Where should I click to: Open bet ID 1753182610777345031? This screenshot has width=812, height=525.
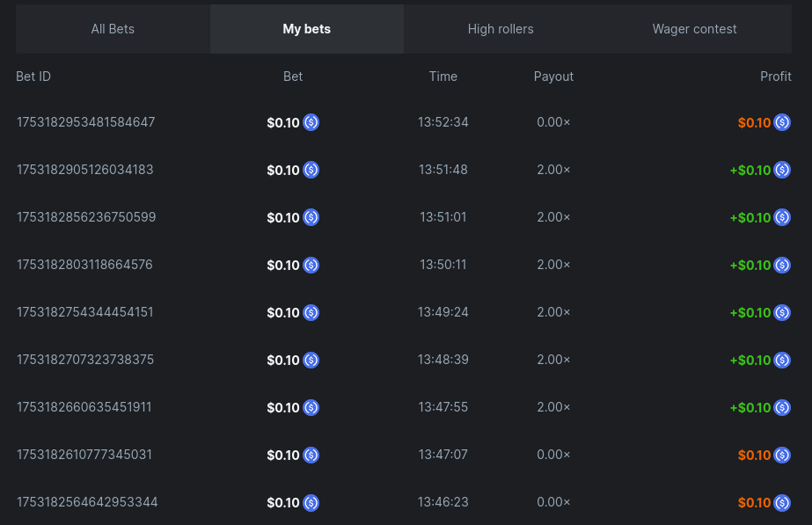tap(84, 455)
